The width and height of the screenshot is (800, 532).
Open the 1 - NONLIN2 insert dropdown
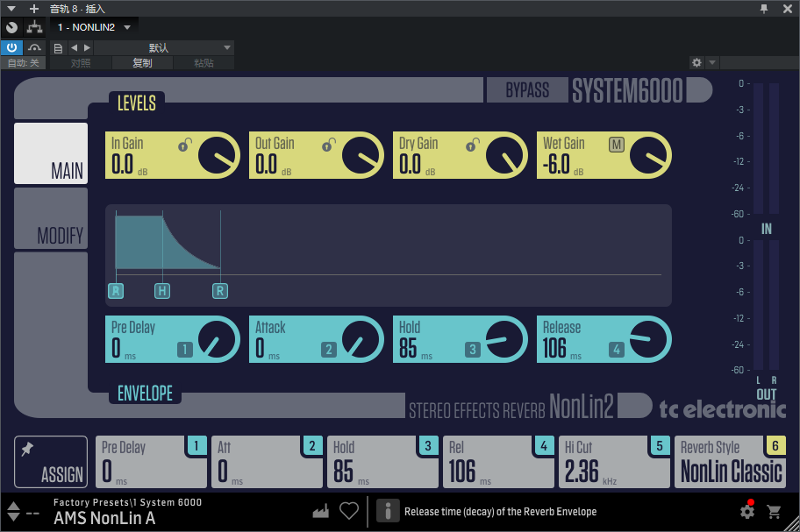pos(94,27)
